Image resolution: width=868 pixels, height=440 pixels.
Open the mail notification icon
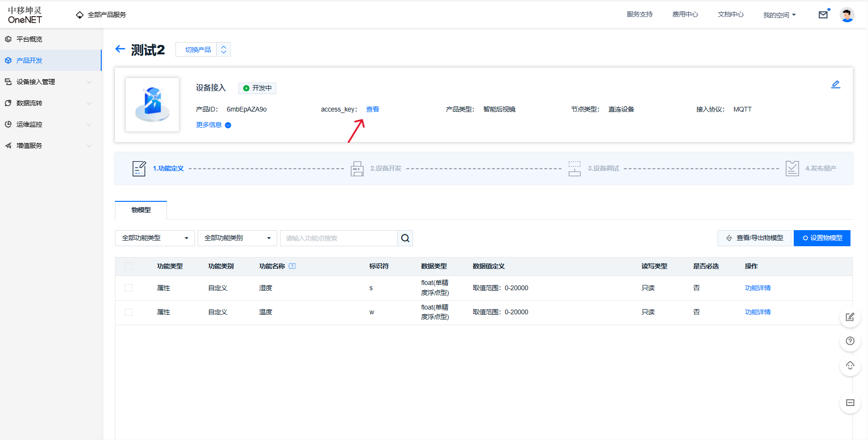pyautogui.click(x=823, y=15)
